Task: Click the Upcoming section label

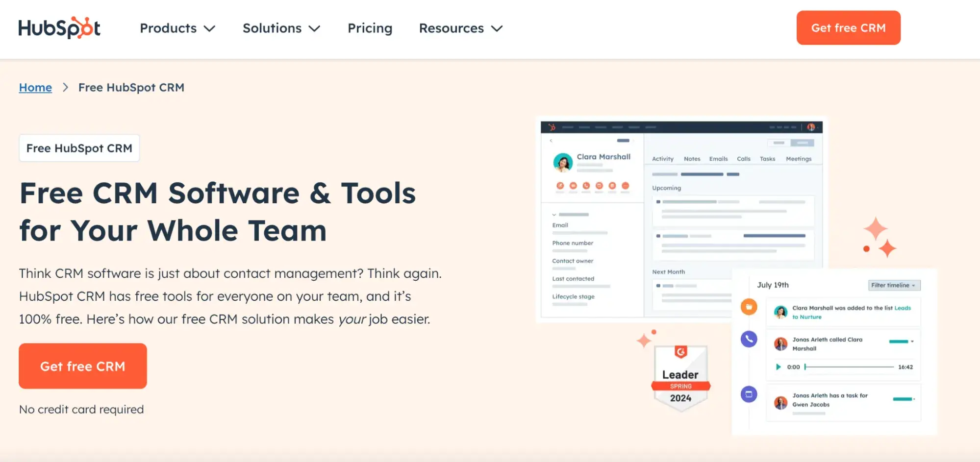Action: pyautogui.click(x=666, y=188)
